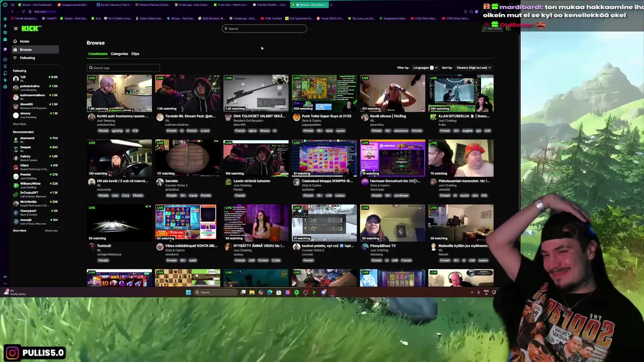Click the Search tags input
The width and height of the screenshot is (644, 362).
(123, 68)
